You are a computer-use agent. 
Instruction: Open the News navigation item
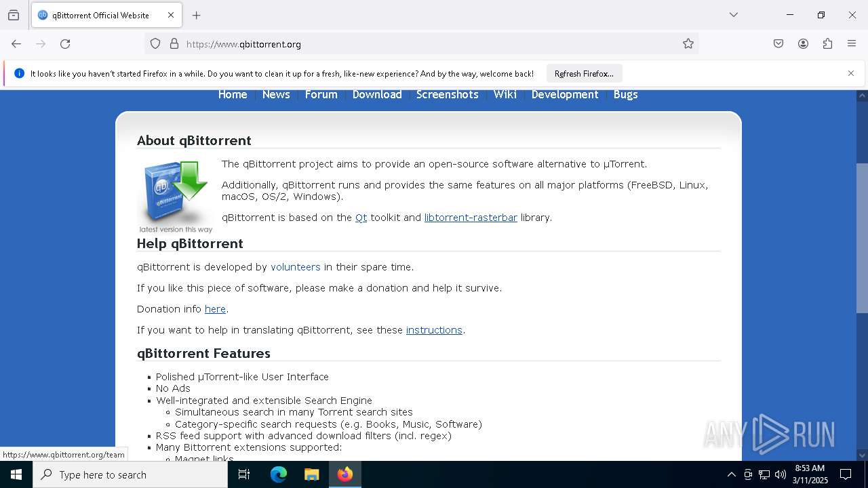click(x=276, y=95)
